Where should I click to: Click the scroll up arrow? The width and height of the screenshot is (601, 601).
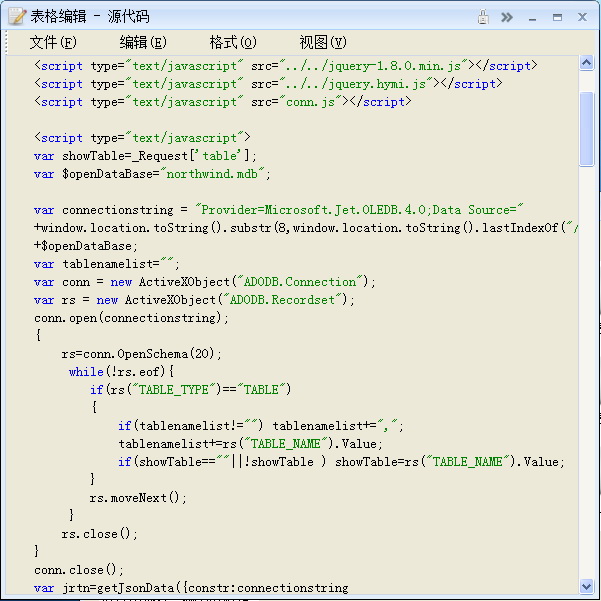(586, 62)
